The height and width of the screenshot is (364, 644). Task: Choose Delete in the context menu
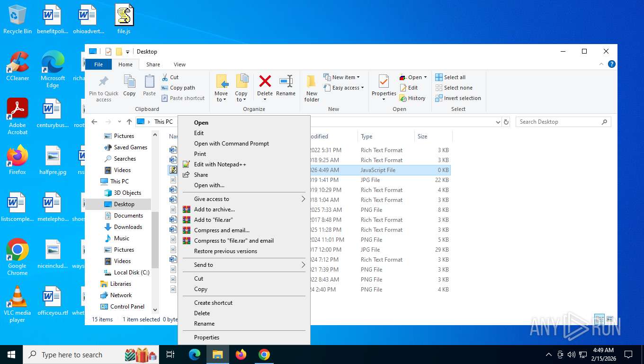pyautogui.click(x=244, y=313)
